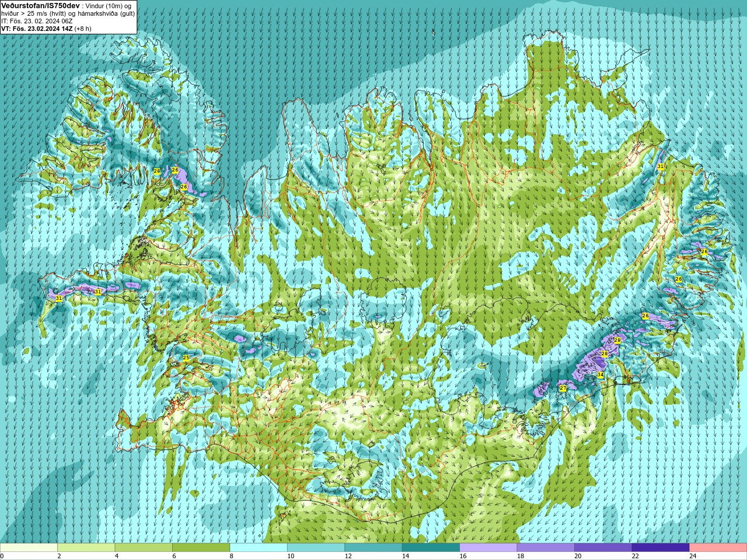
Task: Click the Veðurstofan/IS750dev title text
Action: pyautogui.click(x=40, y=5)
